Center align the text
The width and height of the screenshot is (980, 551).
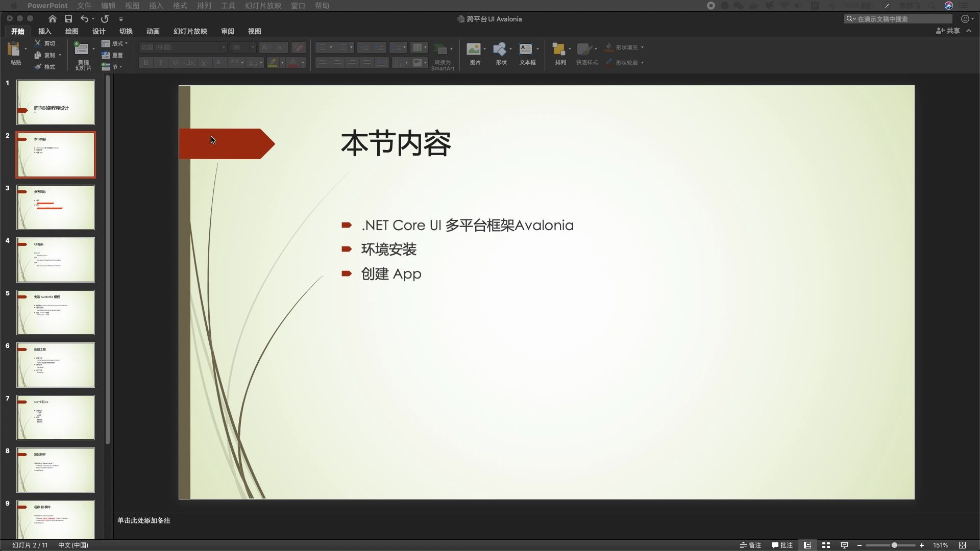[337, 63]
